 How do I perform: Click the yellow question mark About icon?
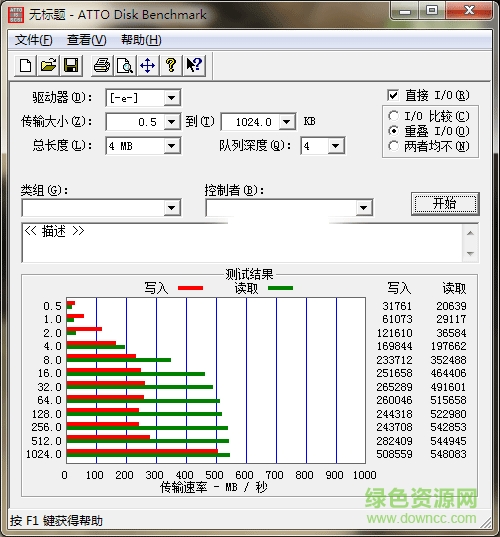171,65
